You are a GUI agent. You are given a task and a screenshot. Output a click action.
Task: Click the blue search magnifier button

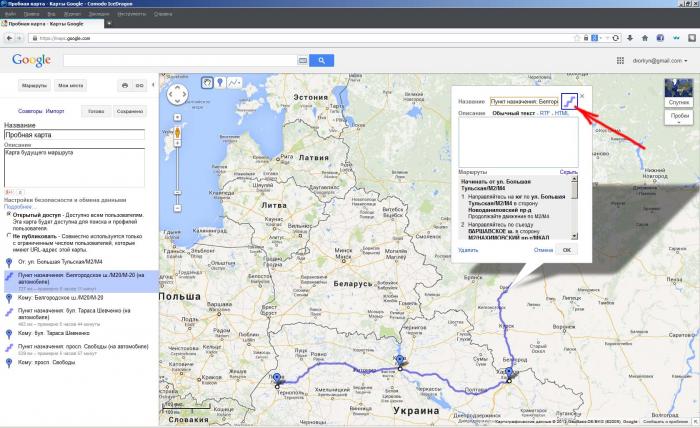pyautogui.click(x=320, y=60)
